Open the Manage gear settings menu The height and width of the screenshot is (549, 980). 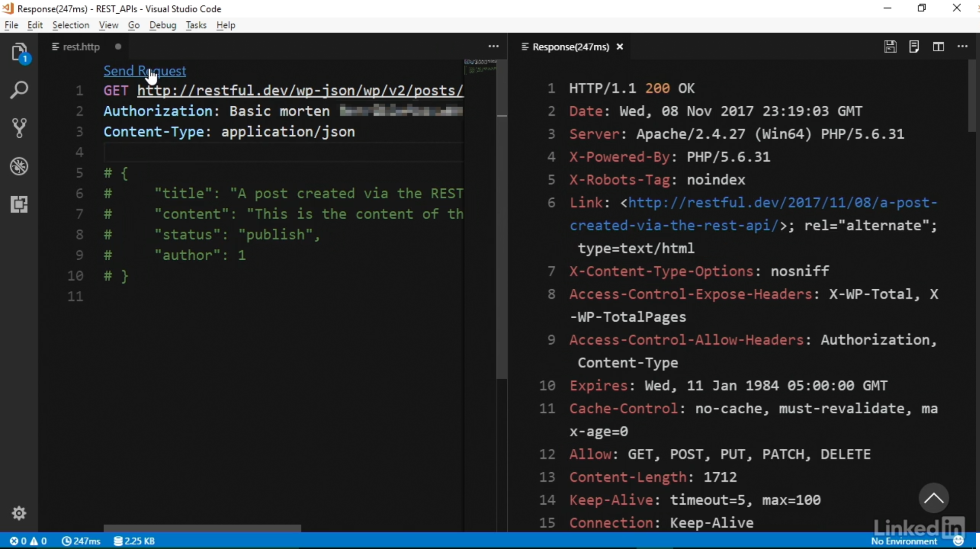pos(19,513)
